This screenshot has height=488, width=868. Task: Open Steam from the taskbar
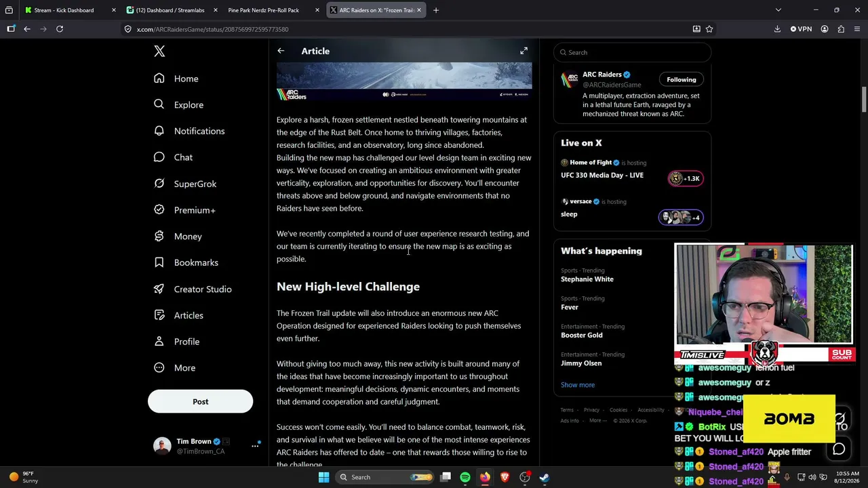click(544, 477)
